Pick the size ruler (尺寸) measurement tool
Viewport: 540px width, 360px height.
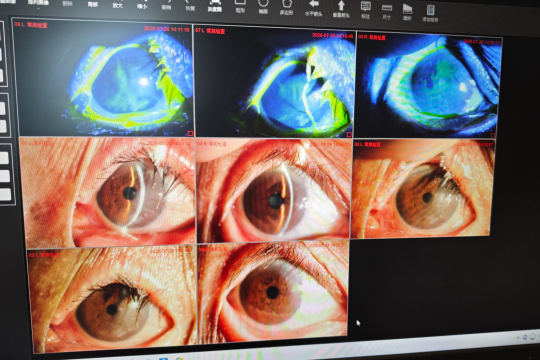click(386, 11)
